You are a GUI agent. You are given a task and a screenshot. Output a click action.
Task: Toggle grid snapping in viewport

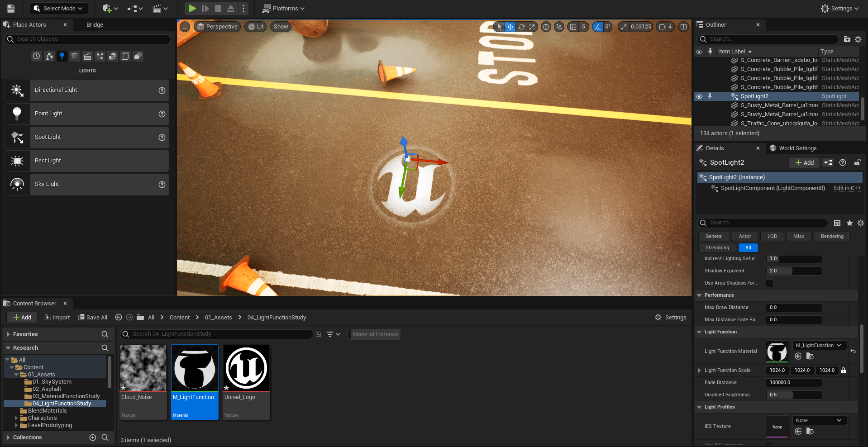tap(573, 27)
